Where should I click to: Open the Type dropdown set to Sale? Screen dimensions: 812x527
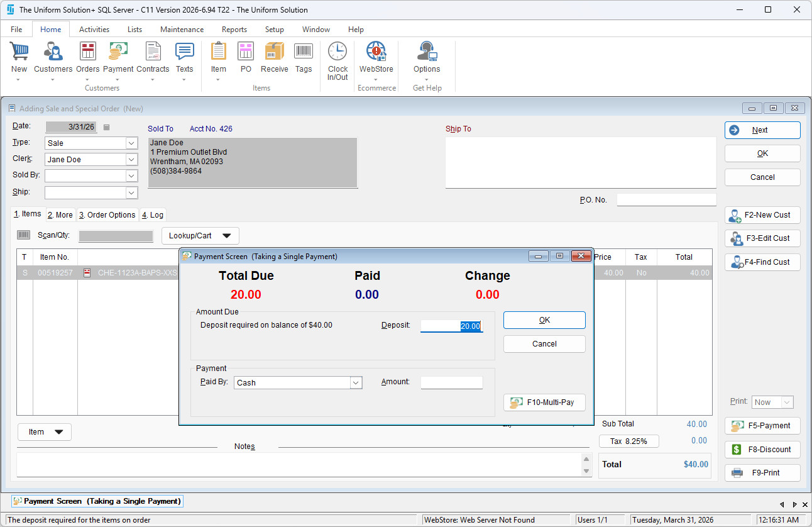click(x=131, y=143)
